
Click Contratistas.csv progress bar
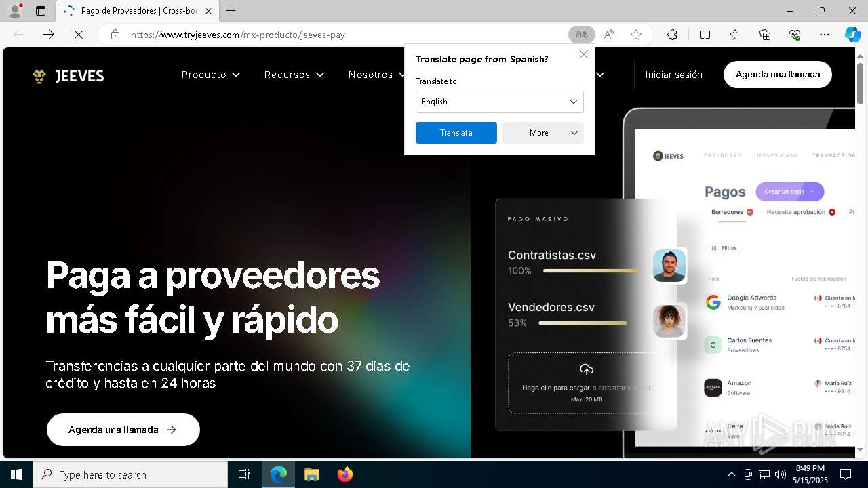tap(591, 271)
